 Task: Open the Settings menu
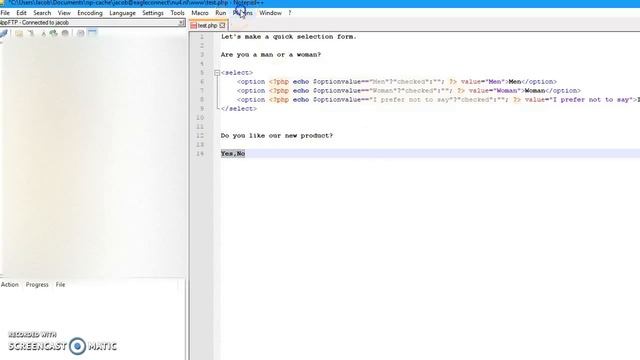pyautogui.click(x=153, y=13)
